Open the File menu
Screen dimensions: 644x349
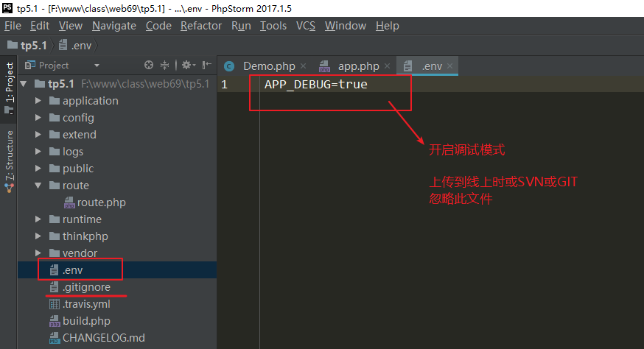(x=13, y=26)
